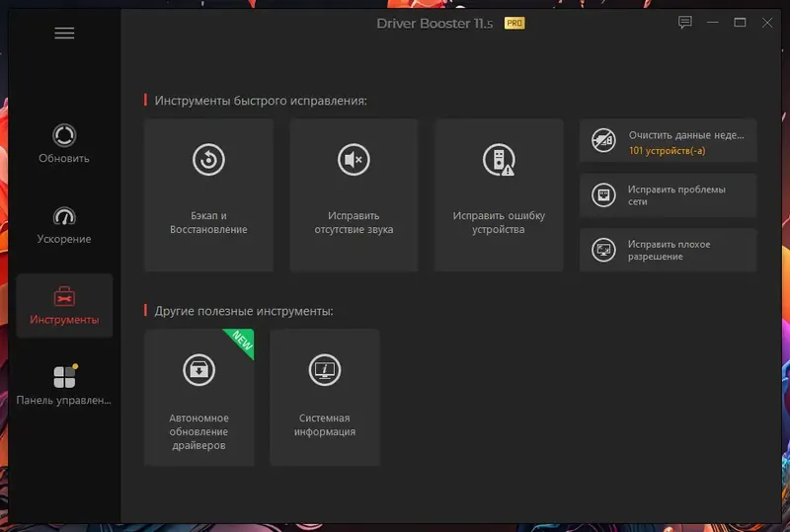
Task: Click the Панель управления grid icon
Action: tap(65, 376)
